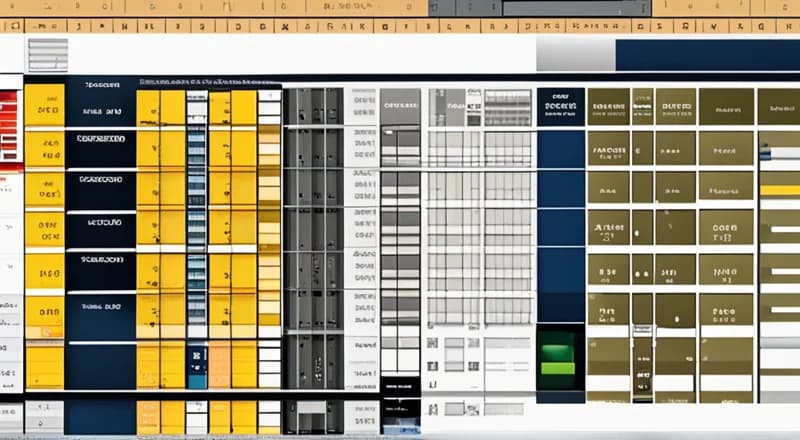Select the top cell of the dark gray column

tap(312, 106)
